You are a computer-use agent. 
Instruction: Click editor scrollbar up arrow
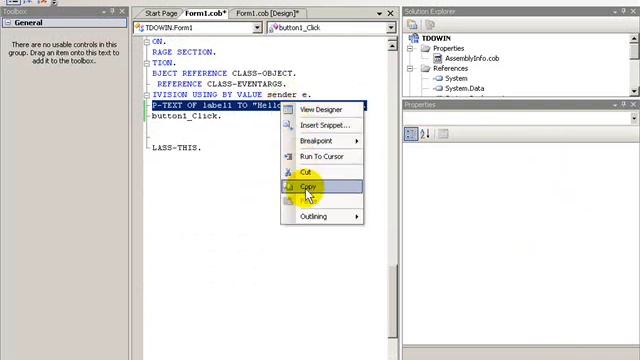pos(392,45)
